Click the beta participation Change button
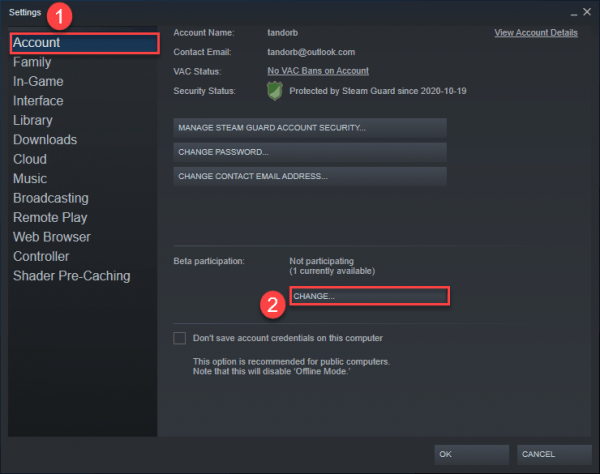 369,296
